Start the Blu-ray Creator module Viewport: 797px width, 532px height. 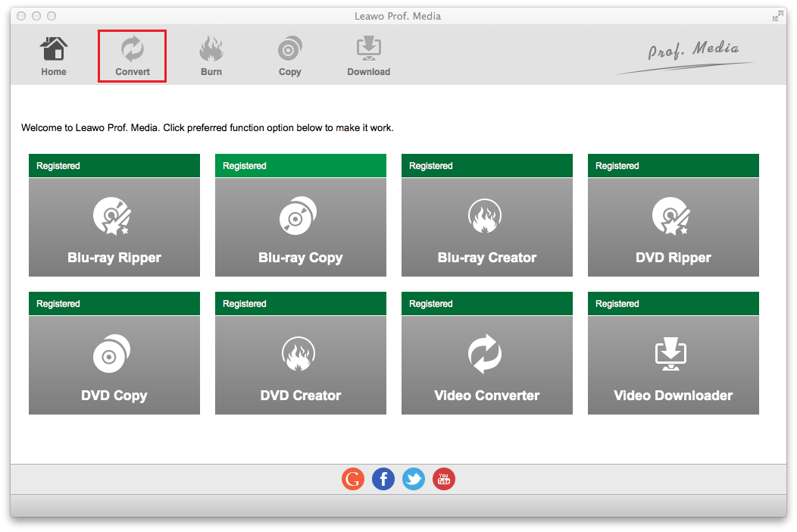point(487,227)
